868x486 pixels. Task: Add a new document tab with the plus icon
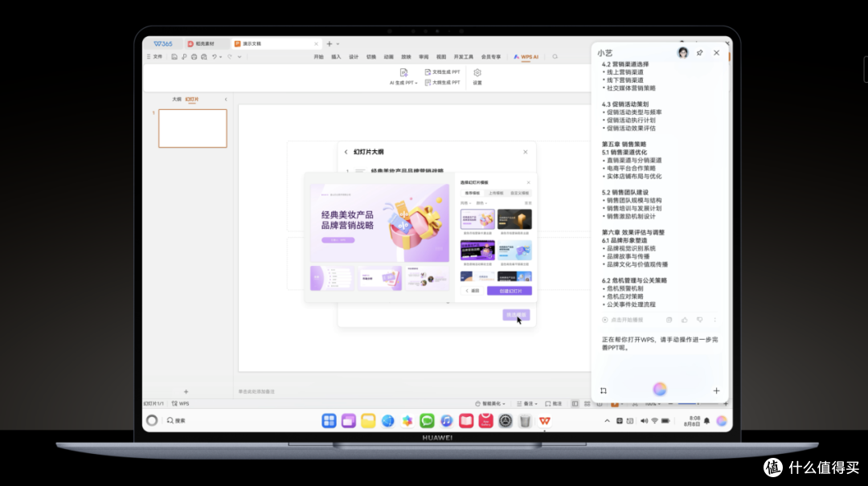click(x=330, y=43)
